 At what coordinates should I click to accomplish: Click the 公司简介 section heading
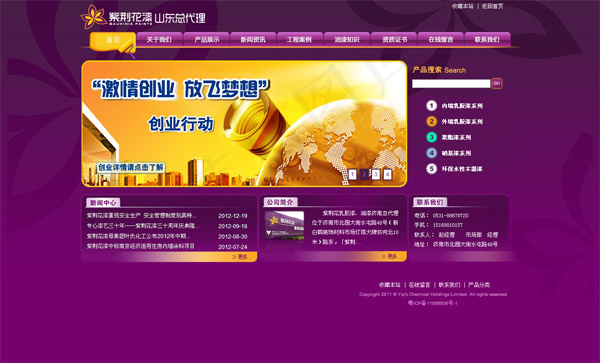point(280,202)
